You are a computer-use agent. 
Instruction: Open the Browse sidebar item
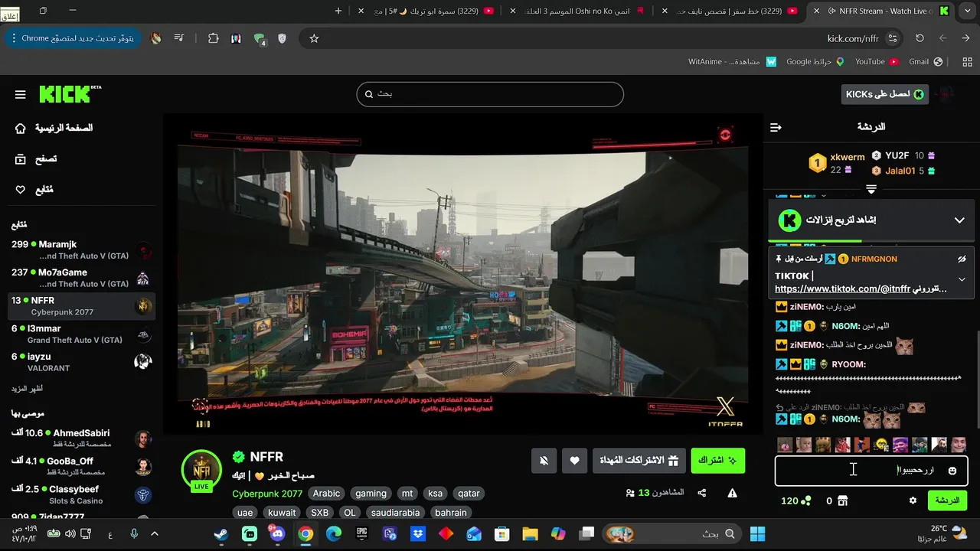coord(36,159)
